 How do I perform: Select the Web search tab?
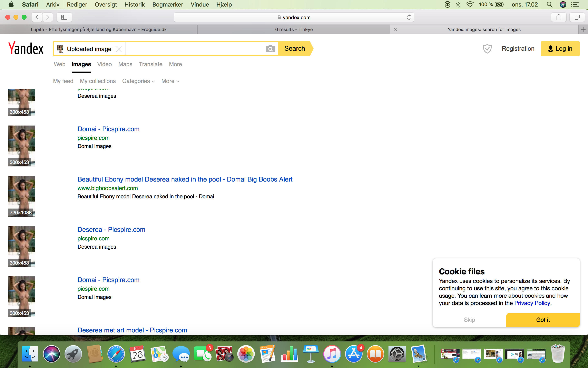[x=60, y=64]
